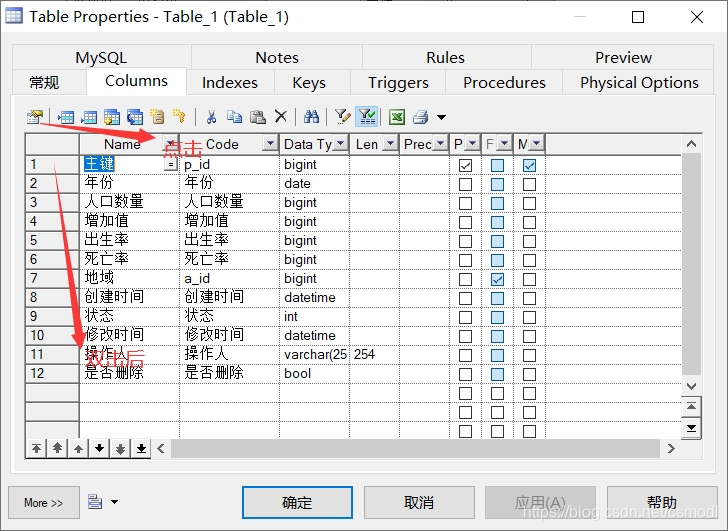Toggle the Enable Filter icon

click(367, 117)
